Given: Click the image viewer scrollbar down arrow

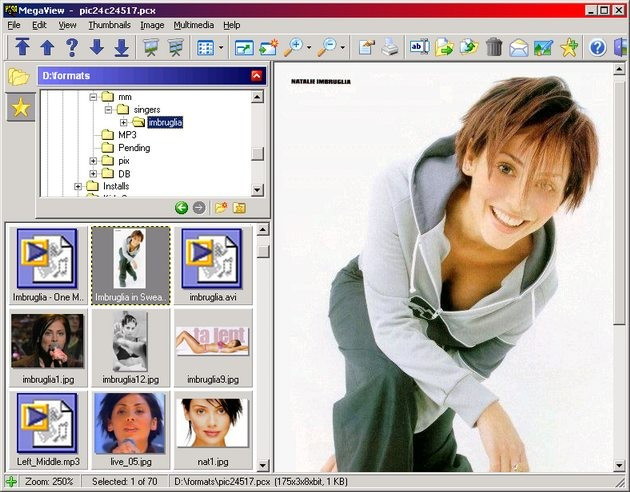Looking at the screenshot, I should (619, 465).
